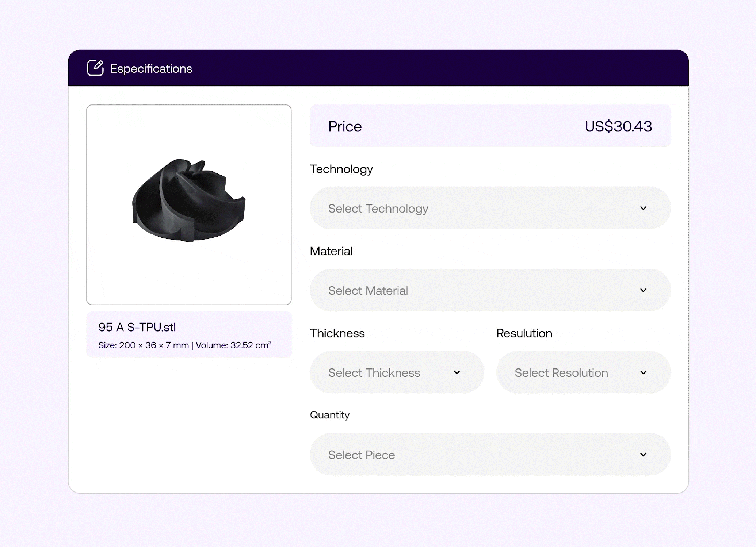This screenshot has height=547, width=756.
Task: Open the Select Piece quantity dropdown
Action: (490, 455)
